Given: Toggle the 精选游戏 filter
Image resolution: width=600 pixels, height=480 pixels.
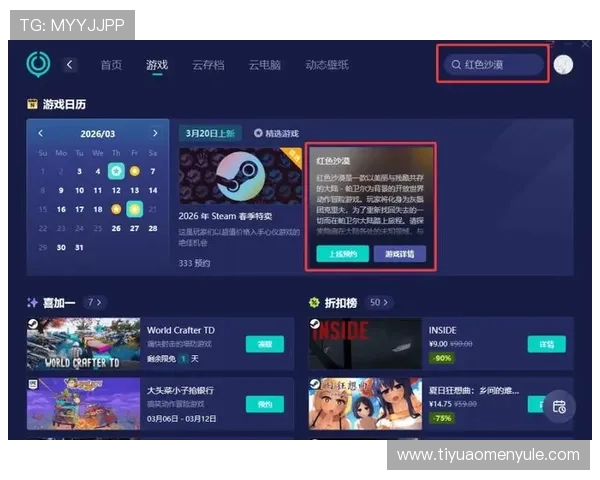Looking at the screenshot, I should (276, 133).
